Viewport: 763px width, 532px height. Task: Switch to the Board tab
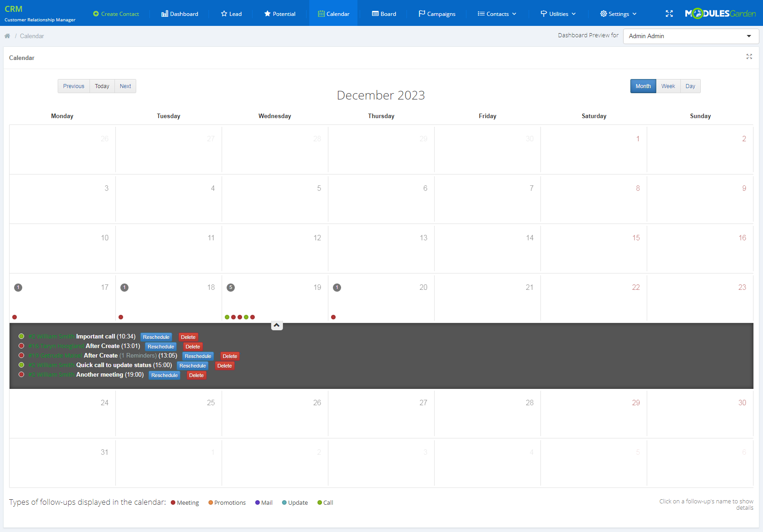point(383,14)
